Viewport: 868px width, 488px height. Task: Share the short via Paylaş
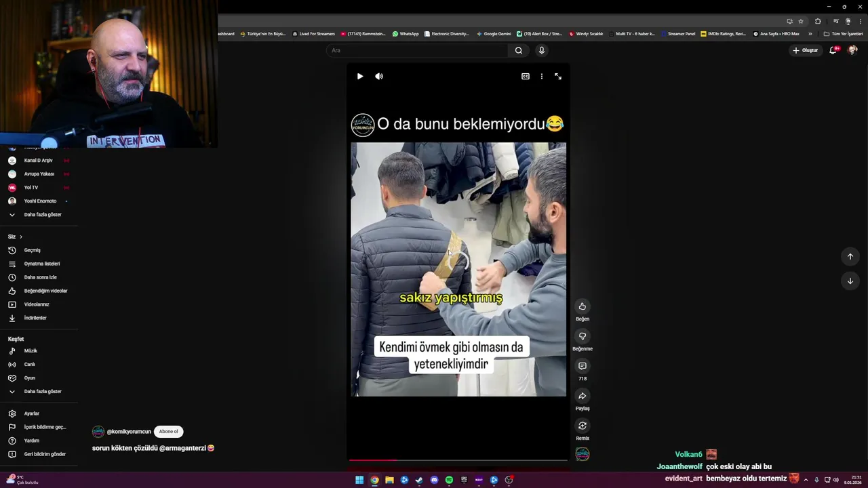point(583,396)
